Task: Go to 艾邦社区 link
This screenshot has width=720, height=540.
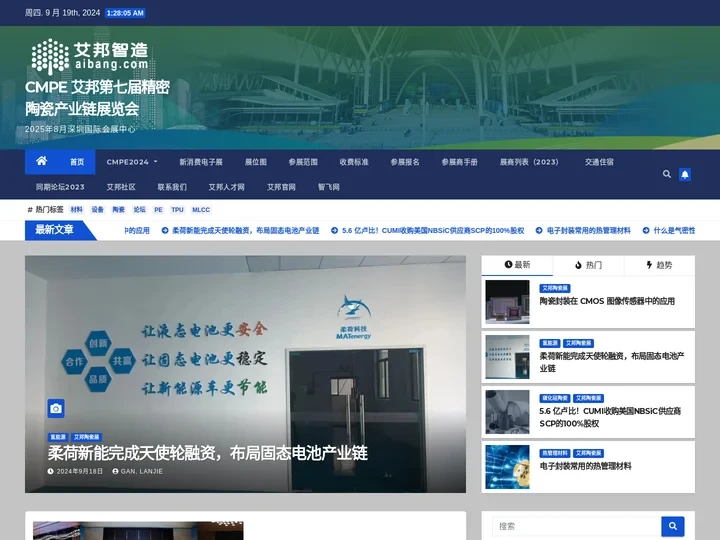Action: coord(121,187)
